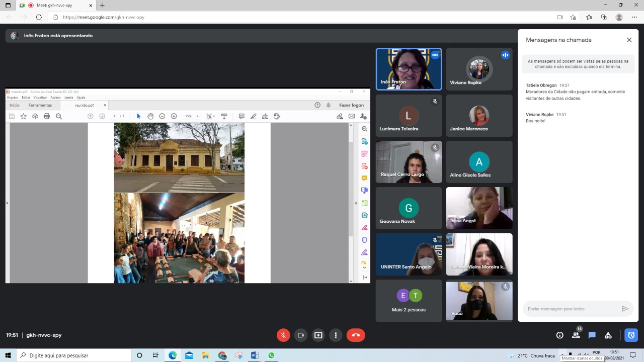Unmute the microphone in the call controls
Screen dimensions: 644x362
pyautogui.click(x=283, y=335)
